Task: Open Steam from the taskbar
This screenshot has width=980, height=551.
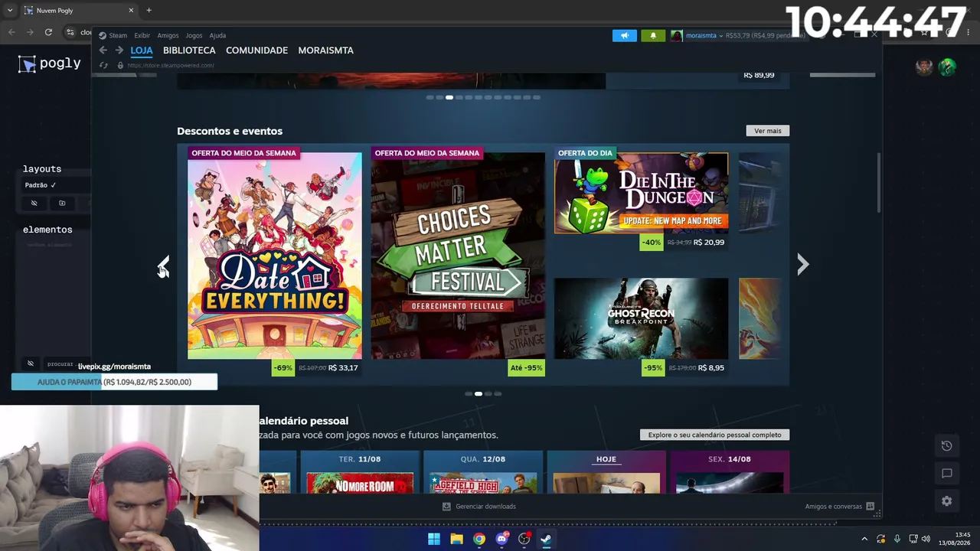Action: click(546, 539)
